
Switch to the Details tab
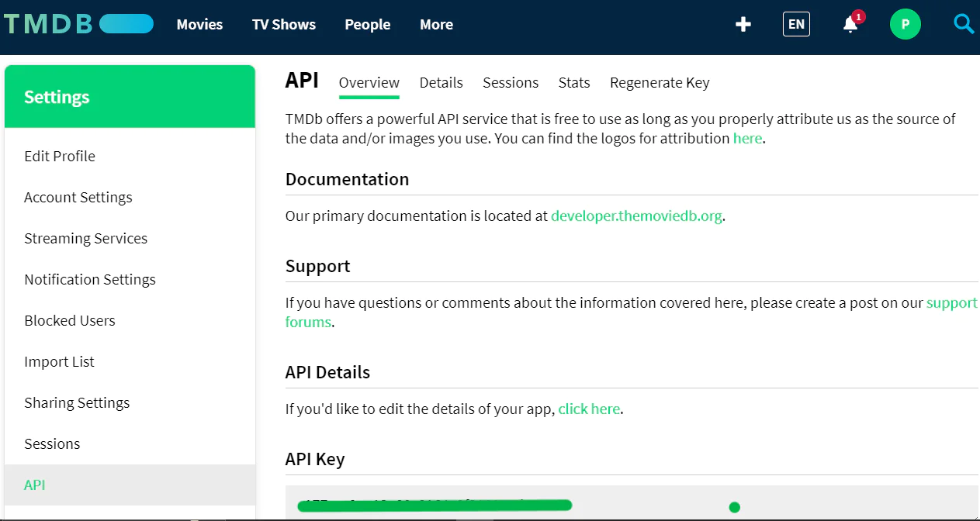point(442,83)
